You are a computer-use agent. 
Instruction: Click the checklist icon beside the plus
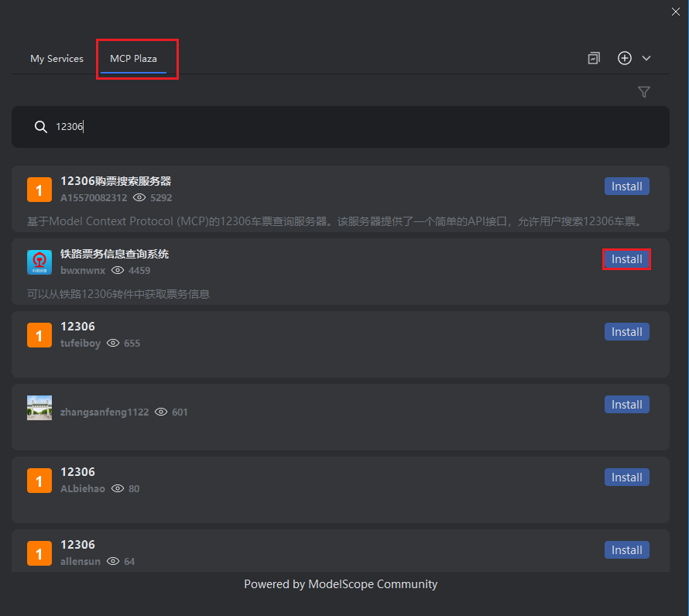click(x=594, y=58)
